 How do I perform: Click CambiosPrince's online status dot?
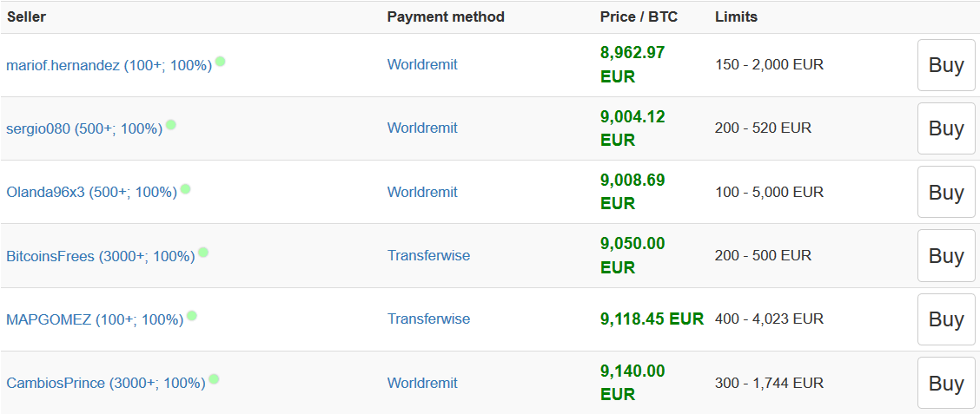click(214, 379)
